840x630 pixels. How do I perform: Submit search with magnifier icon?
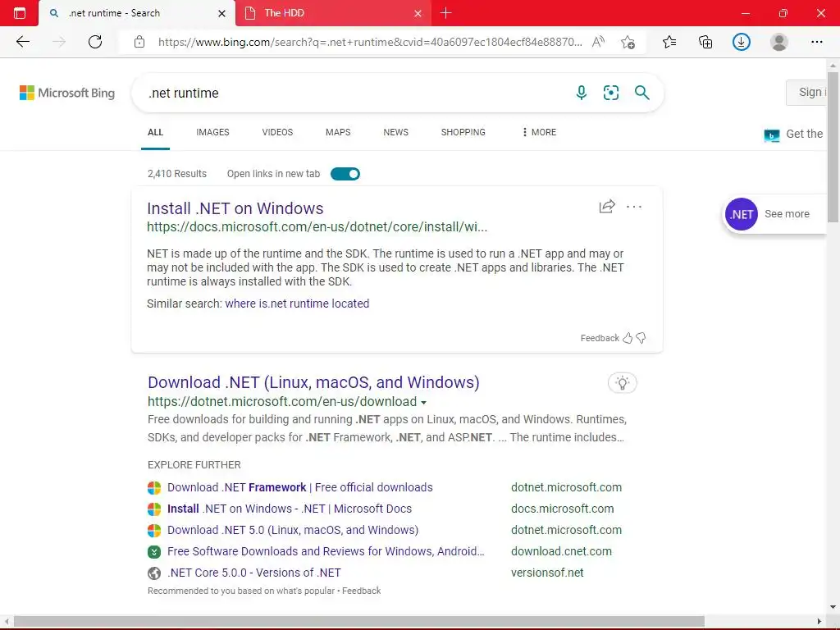tap(641, 93)
